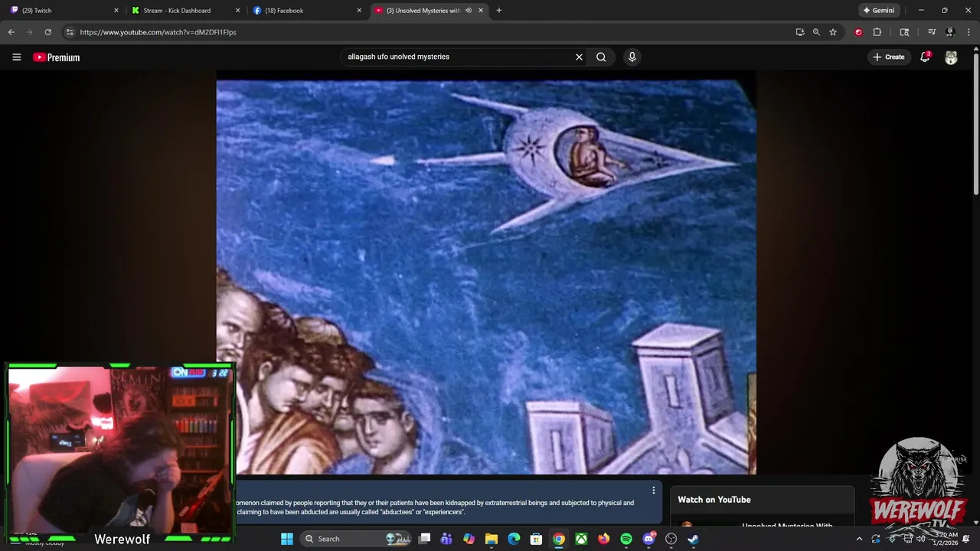Close the Kick Dashboard tab

[x=237, y=11]
